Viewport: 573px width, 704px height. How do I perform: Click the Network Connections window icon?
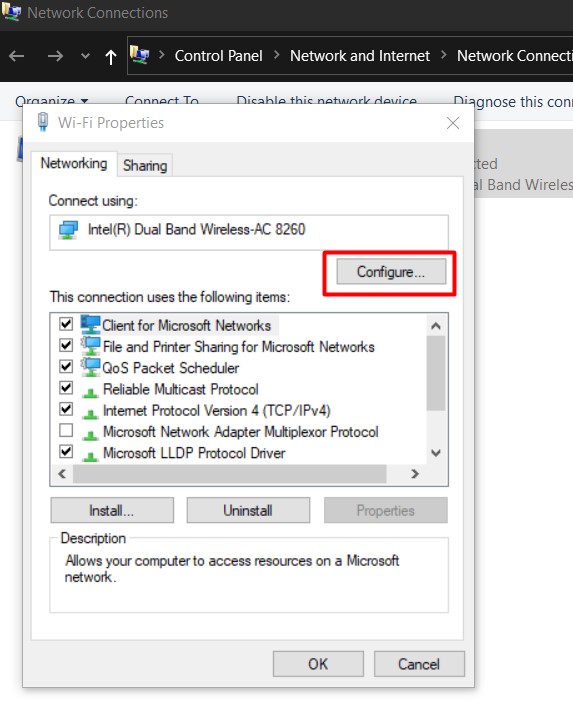click(x=11, y=11)
